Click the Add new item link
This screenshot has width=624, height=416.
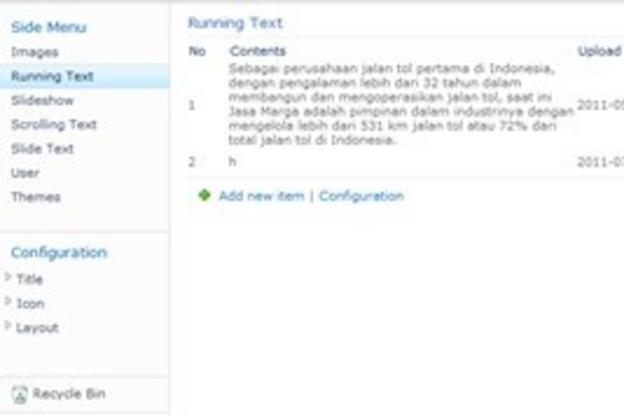(x=261, y=196)
